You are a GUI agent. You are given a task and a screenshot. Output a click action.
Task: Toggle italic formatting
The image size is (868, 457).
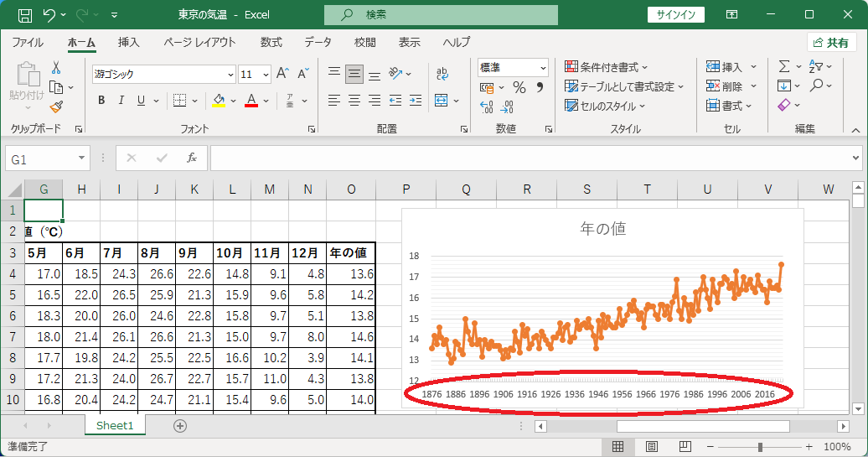[x=121, y=101]
